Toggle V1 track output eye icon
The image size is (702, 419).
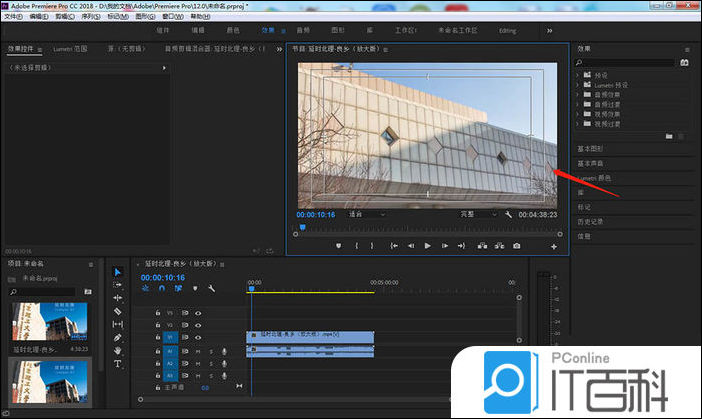pyautogui.click(x=198, y=337)
